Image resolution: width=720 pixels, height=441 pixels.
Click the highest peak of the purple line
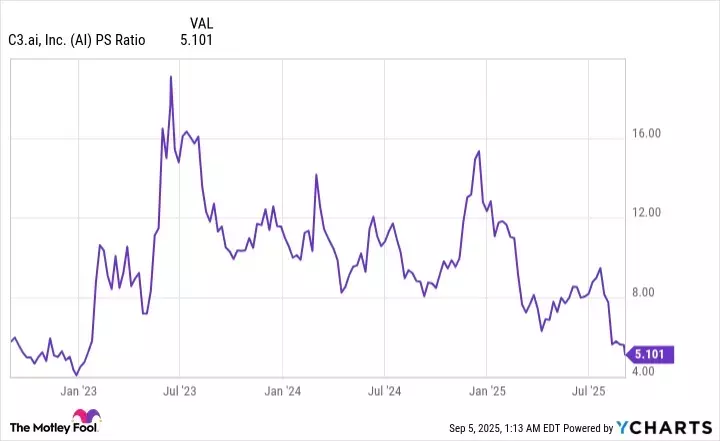pos(171,77)
